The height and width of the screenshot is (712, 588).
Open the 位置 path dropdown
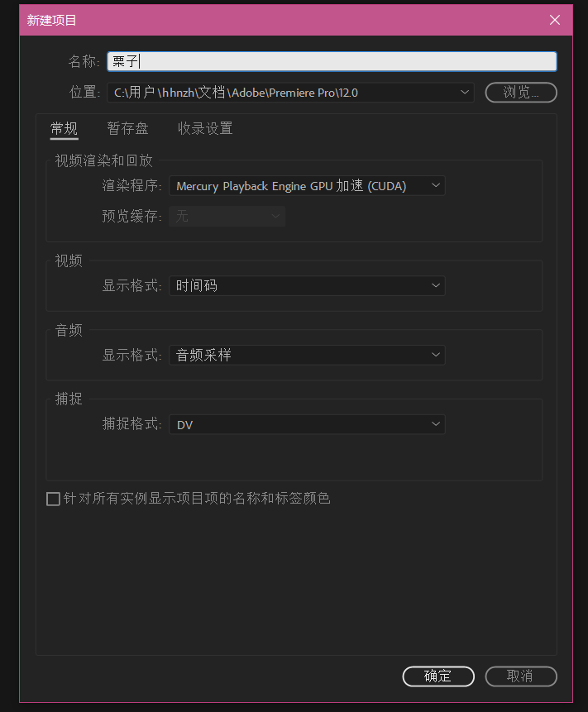coord(290,93)
